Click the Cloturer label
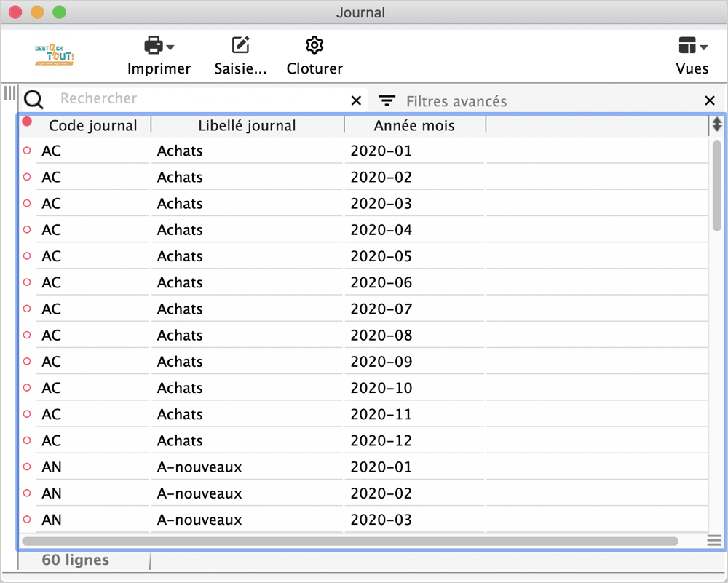 tap(314, 68)
